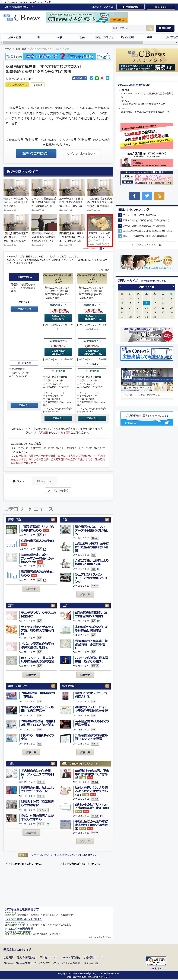Open article ハンセン病訴訟、根本厚労相「通常なら控訴」

point(91,659)
